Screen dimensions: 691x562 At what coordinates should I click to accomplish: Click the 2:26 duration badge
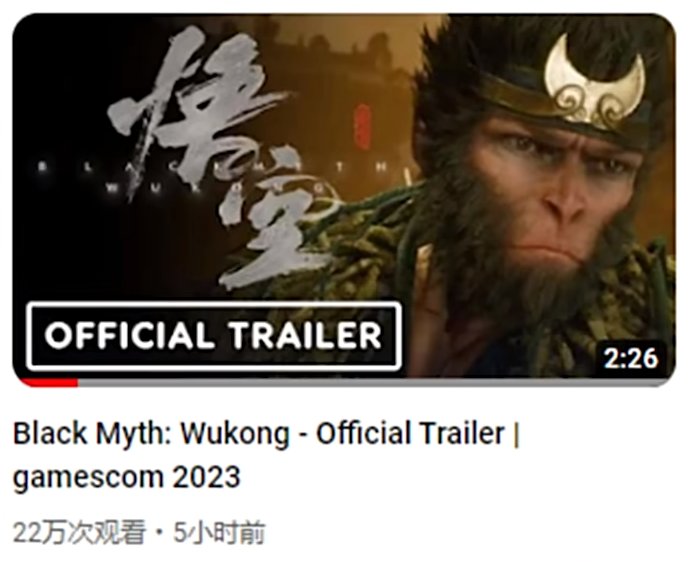coord(631,358)
